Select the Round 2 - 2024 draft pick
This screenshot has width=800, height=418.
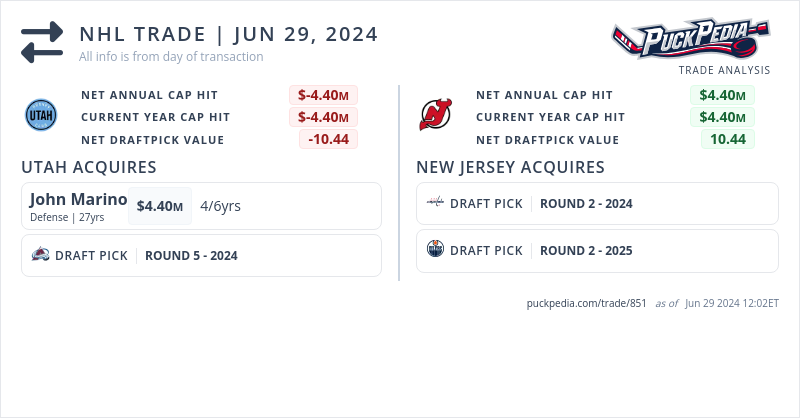pos(586,203)
